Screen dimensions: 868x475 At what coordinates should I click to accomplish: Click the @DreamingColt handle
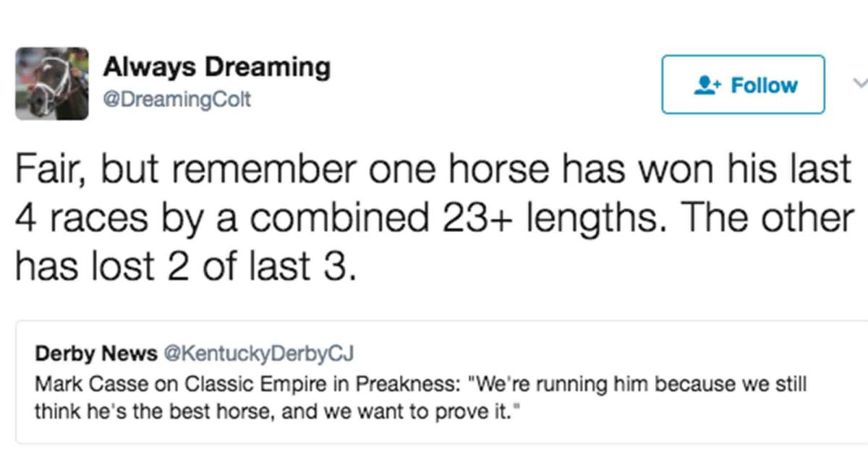pyautogui.click(x=176, y=99)
